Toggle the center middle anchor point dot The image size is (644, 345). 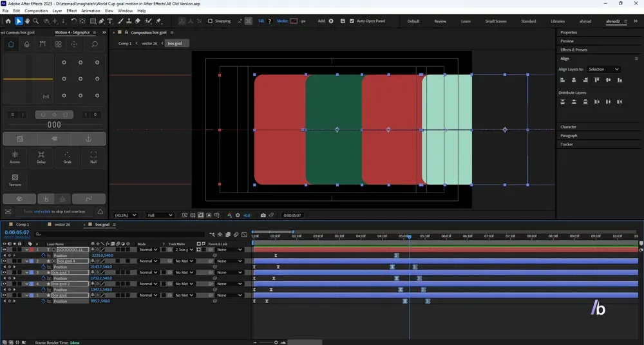80,79
